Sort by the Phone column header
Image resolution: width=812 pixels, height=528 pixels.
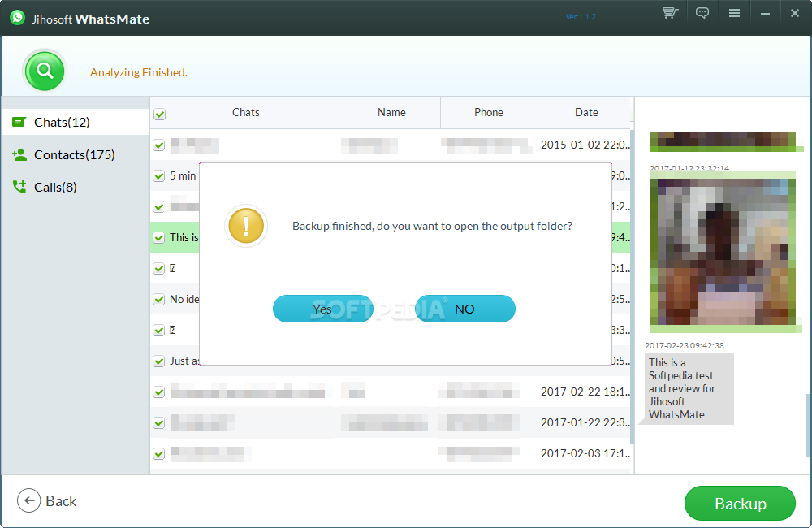click(x=489, y=112)
